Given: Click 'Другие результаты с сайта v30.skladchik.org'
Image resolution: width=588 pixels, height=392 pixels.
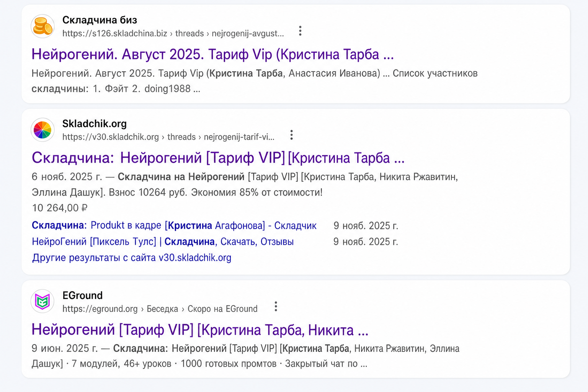Looking at the screenshot, I should pyautogui.click(x=132, y=258).
